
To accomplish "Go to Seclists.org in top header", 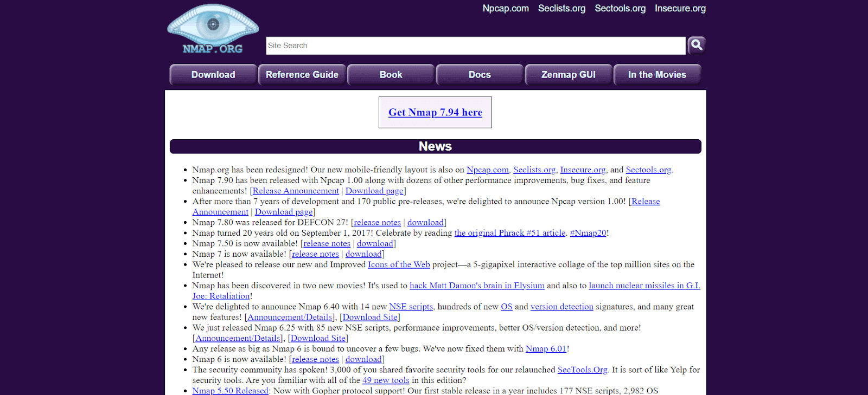I will coord(561,8).
